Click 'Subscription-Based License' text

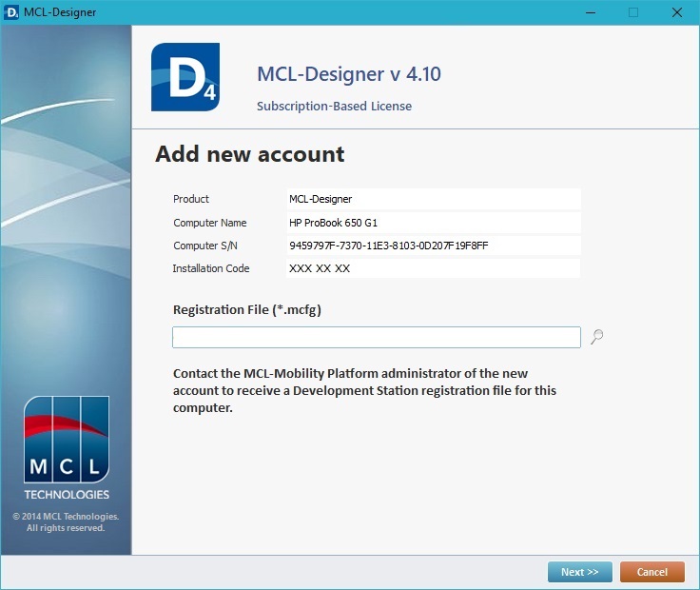335,107
